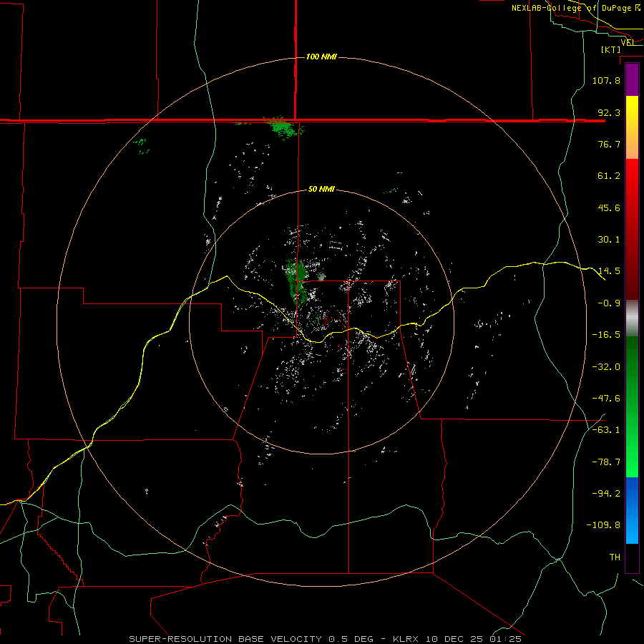The height and width of the screenshot is (644, 644).
Task: Click the 100 NMI range ring label
Action: [x=321, y=57]
